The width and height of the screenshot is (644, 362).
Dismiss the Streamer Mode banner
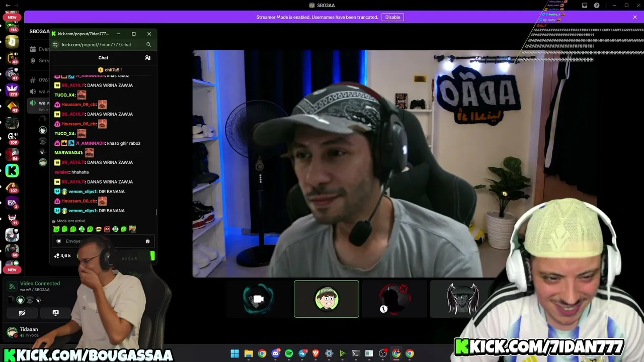[635, 17]
